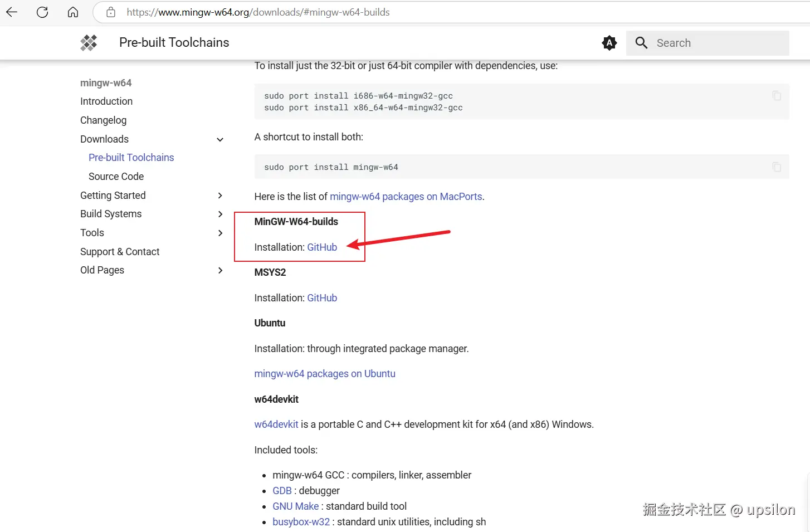Click the w64devkit heading

point(276,399)
